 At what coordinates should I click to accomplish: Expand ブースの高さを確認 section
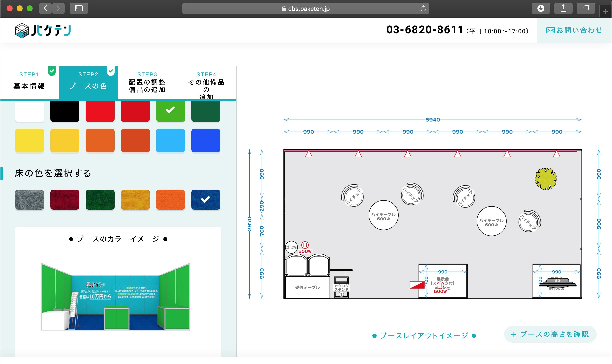click(550, 334)
